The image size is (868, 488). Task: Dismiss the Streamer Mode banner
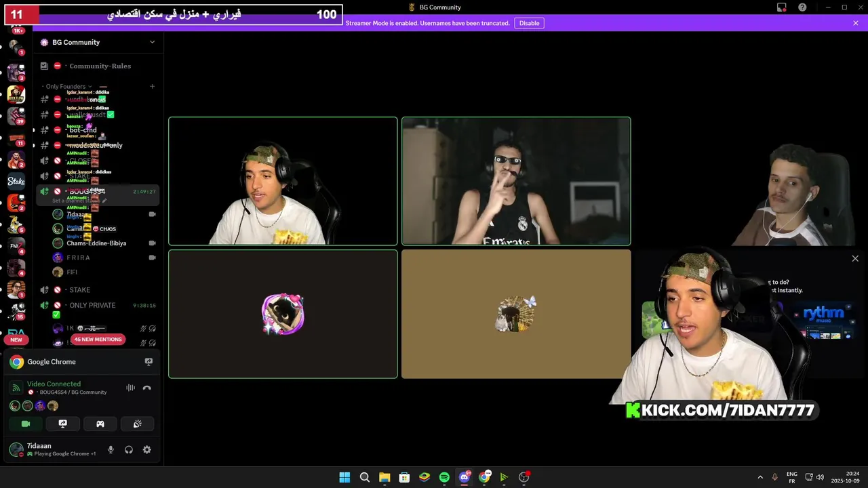coord(856,23)
